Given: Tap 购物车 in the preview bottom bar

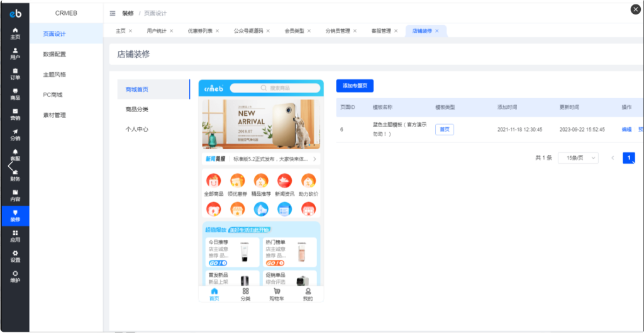Looking at the screenshot, I should pyautogui.click(x=277, y=295).
